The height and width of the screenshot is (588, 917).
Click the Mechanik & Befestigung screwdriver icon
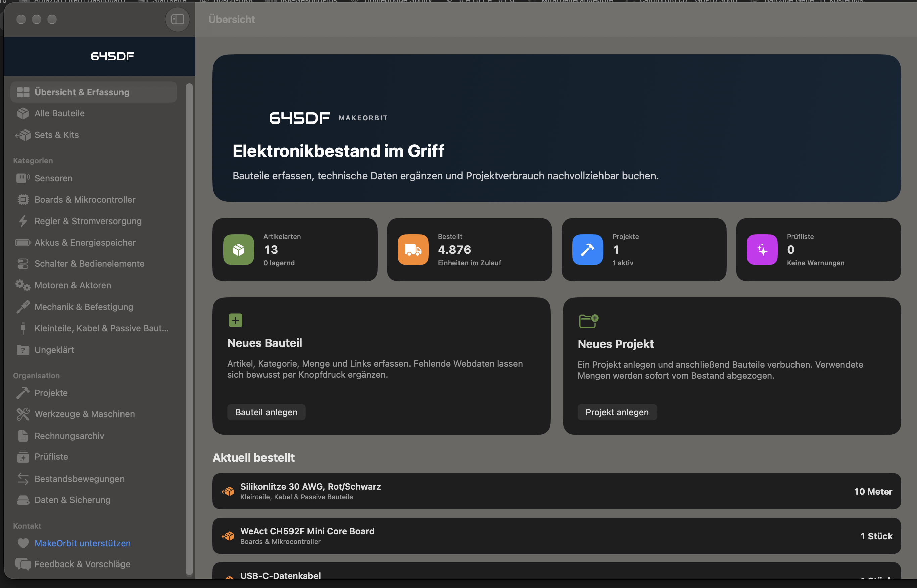click(23, 307)
